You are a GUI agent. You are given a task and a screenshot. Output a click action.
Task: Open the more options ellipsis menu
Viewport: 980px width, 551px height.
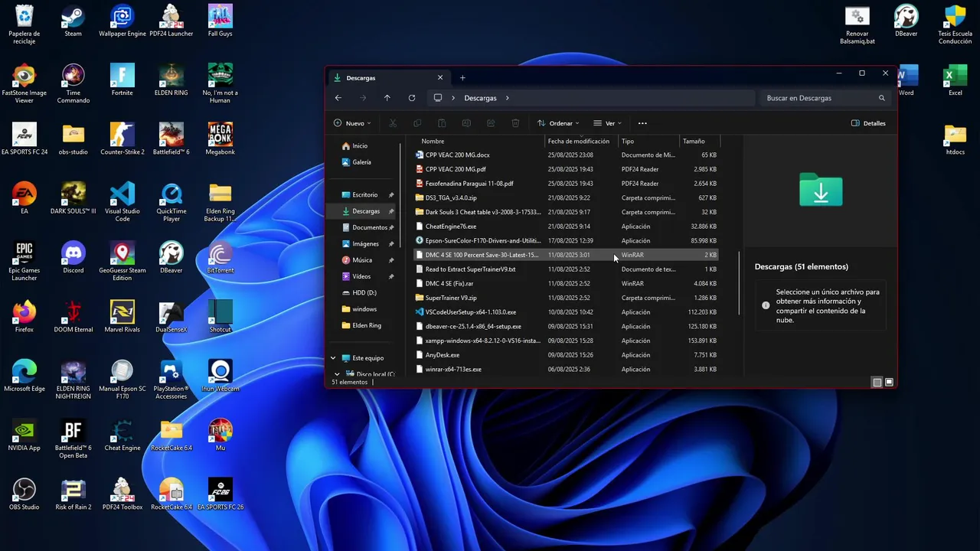pyautogui.click(x=642, y=123)
